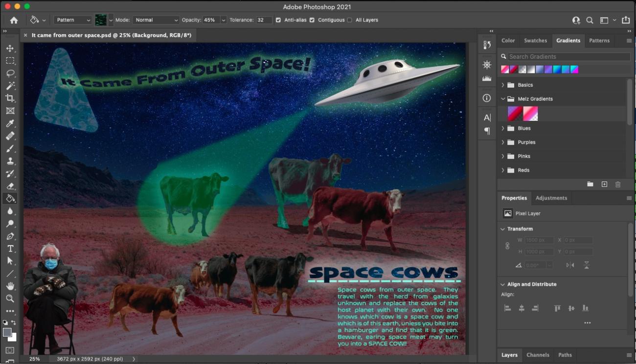The width and height of the screenshot is (636, 364).
Task: Click the Share icon at top right
Action: pos(626,20)
